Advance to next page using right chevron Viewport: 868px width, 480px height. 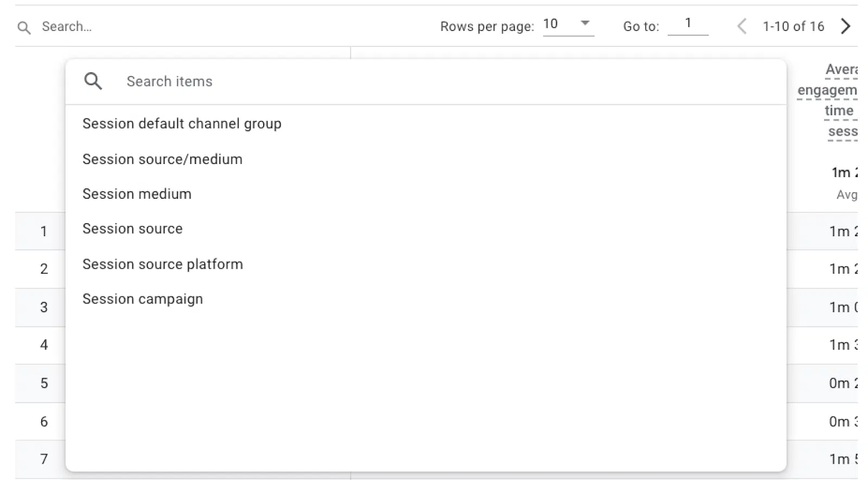click(x=845, y=26)
